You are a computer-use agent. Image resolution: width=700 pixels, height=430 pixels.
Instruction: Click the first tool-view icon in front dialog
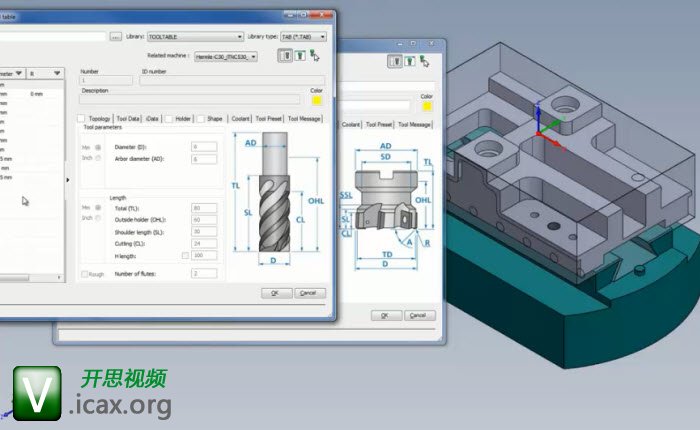pyautogui.click(x=286, y=55)
